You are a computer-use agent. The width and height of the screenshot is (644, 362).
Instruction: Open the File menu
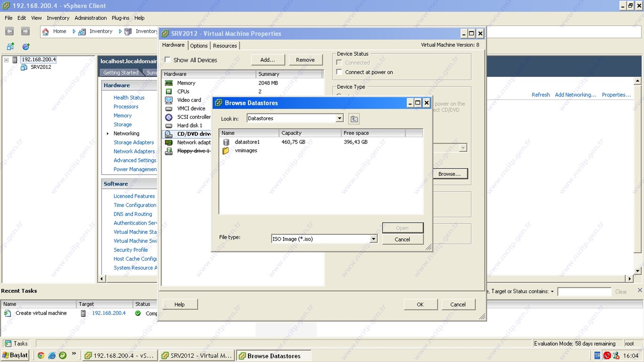pyautogui.click(x=8, y=18)
